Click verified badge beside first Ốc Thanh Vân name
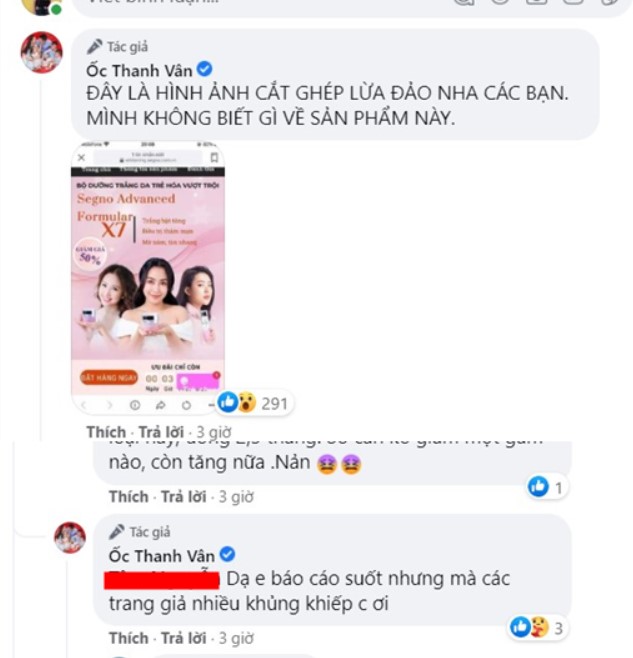 [205, 69]
